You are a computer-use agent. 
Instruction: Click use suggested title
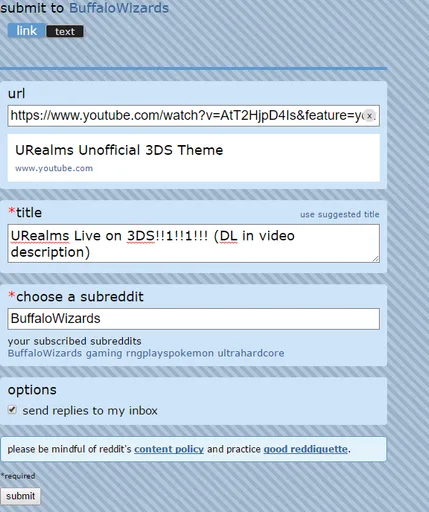340,214
